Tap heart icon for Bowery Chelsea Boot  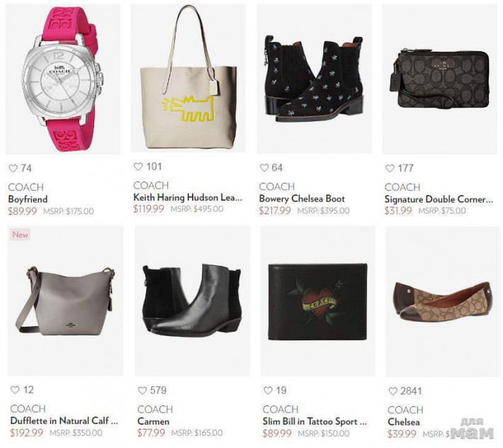pos(264,167)
